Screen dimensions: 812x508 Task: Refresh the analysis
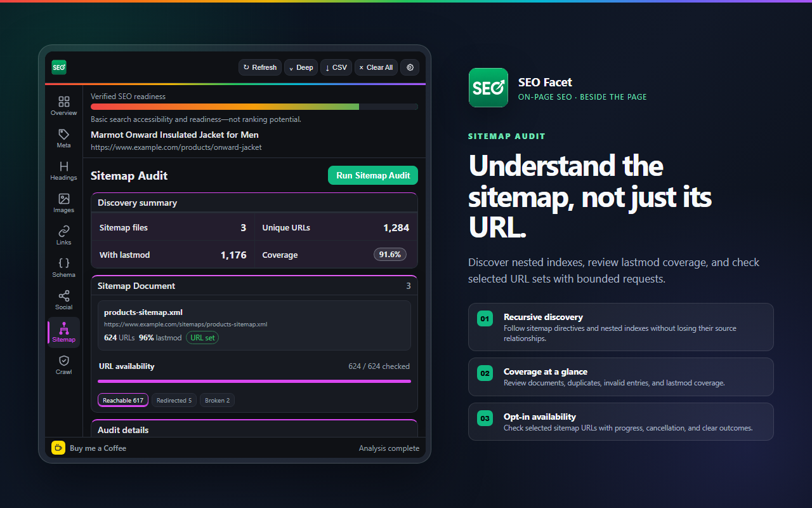(x=260, y=67)
